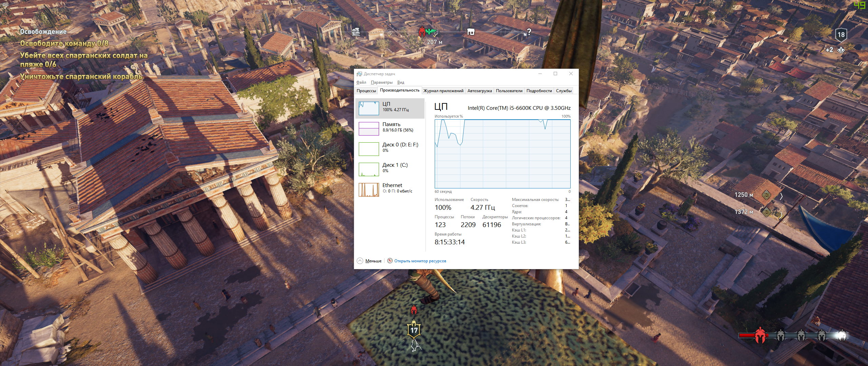Image resolution: width=868 pixels, height=366 pixels.
Task: Click the house icon on the compass
Action: click(x=471, y=32)
